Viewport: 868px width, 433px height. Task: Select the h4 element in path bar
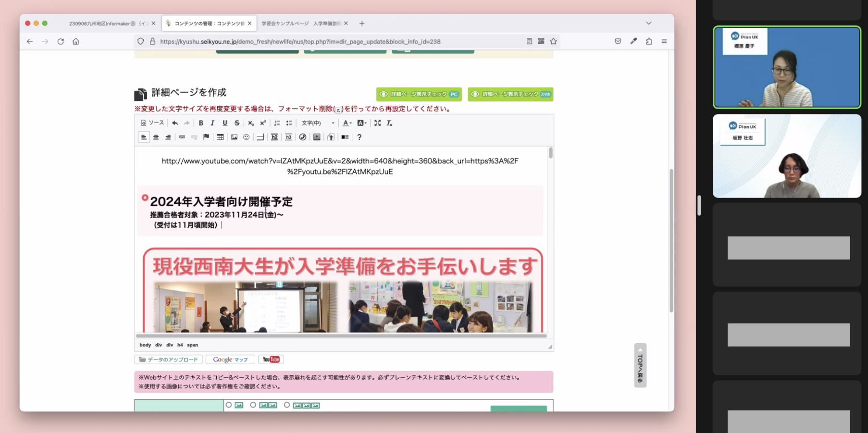point(180,345)
